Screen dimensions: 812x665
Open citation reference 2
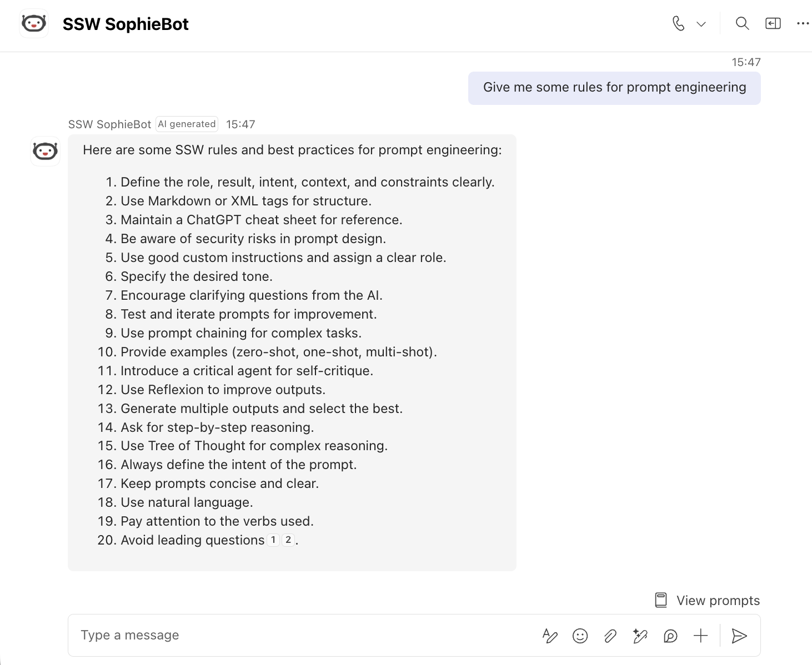(x=288, y=540)
